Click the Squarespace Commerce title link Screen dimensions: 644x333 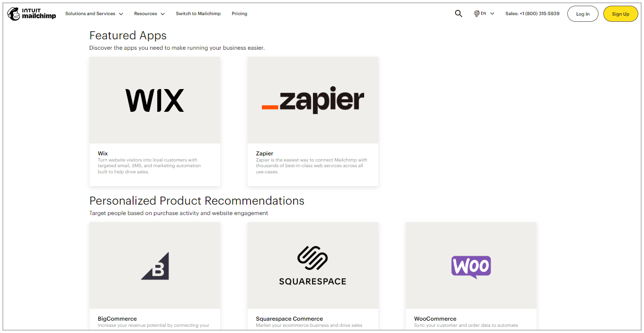pyautogui.click(x=289, y=319)
